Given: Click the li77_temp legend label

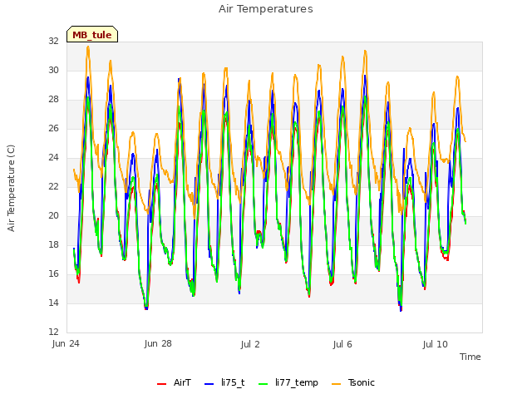Looking at the screenshot, I should [297, 383].
